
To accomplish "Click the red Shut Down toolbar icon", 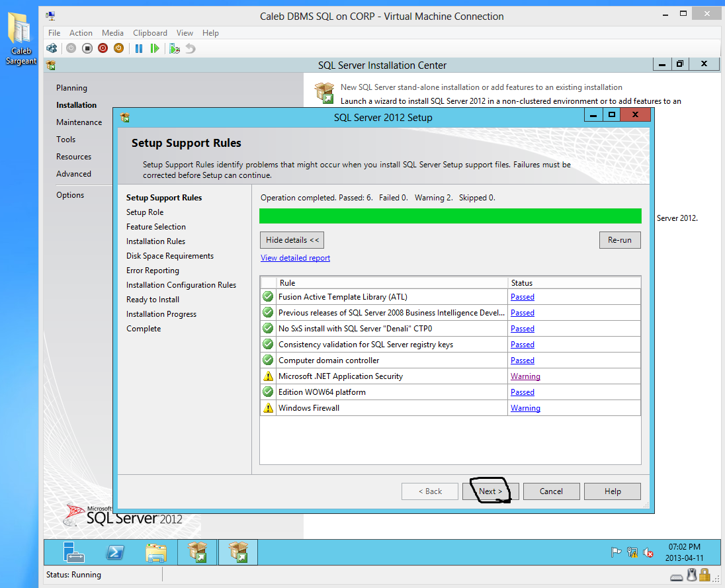I will (x=103, y=48).
